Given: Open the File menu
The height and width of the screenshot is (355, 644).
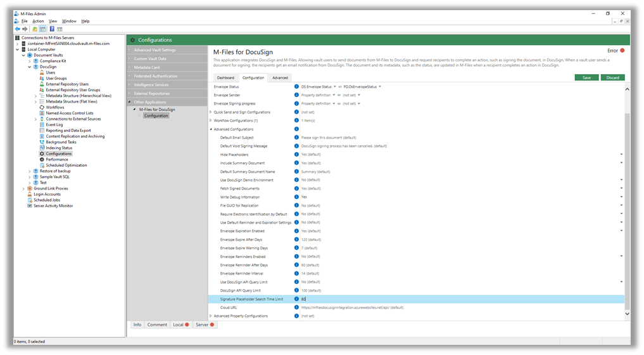Looking at the screenshot, I should 24,21.
